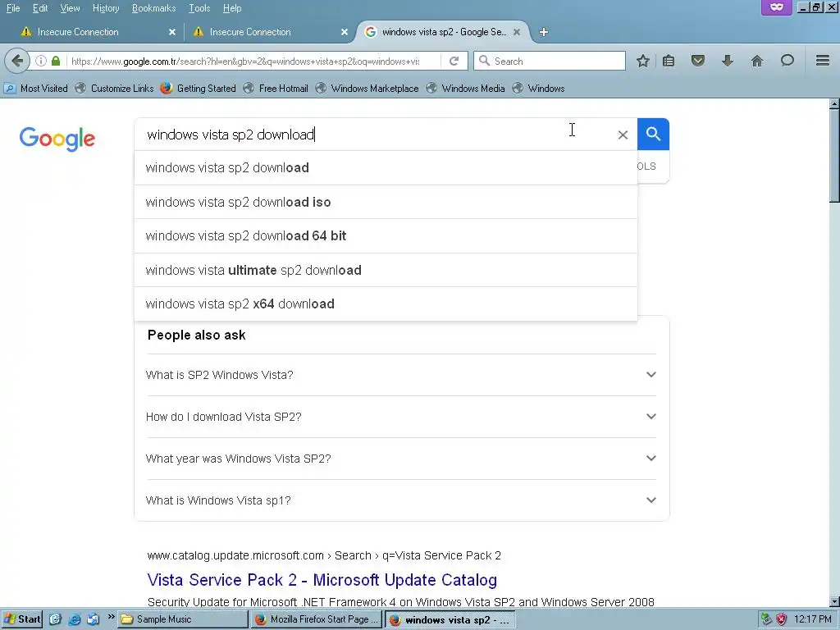Switch to Sample Music taskbar window
The height and width of the screenshot is (630, 840).
pos(183,619)
